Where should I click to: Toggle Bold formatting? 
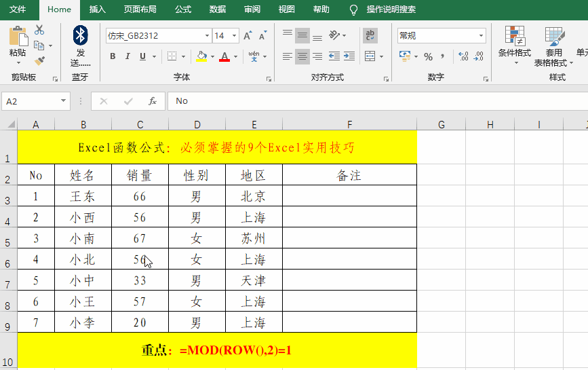click(x=113, y=56)
